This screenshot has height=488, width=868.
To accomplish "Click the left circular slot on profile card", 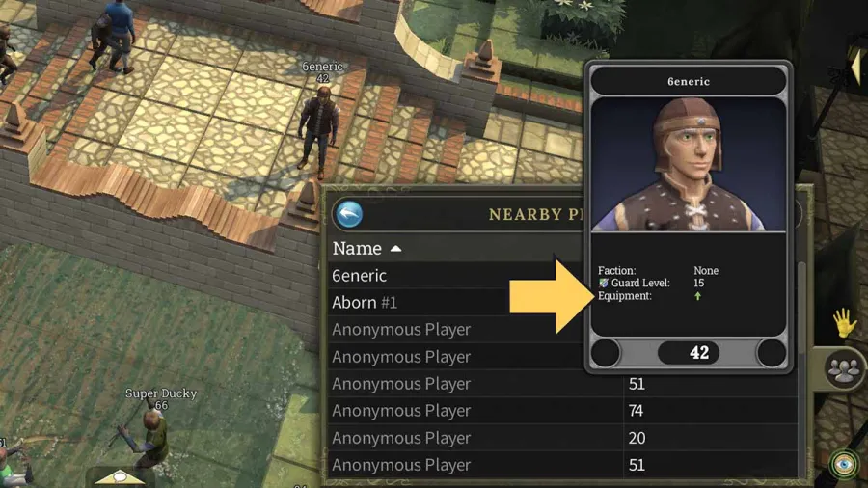I will pos(605,352).
